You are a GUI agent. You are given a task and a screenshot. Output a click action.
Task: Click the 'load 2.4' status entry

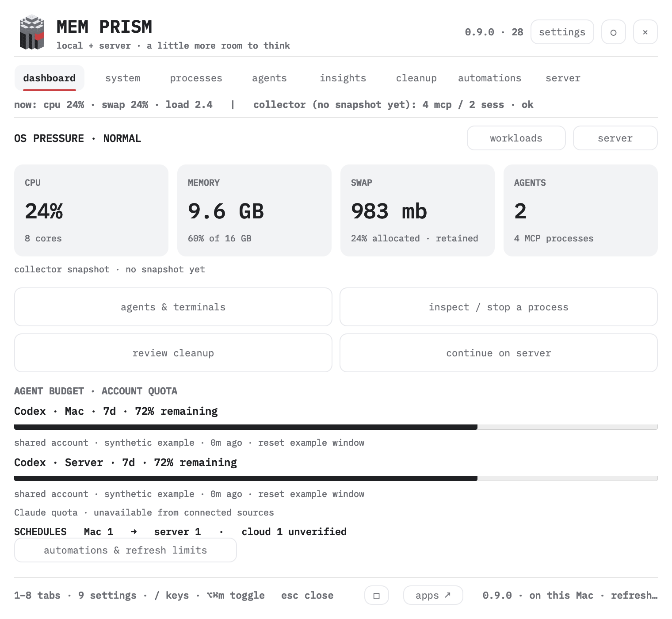coord(189,105)
